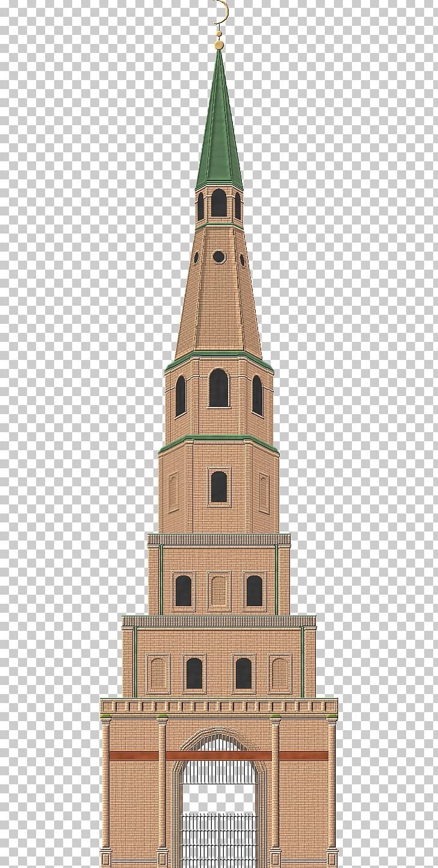The height and width of the screenshot is (868, 438).
Task: Click the left arched window of the upper octagonal tier
Action: (180, 395)
